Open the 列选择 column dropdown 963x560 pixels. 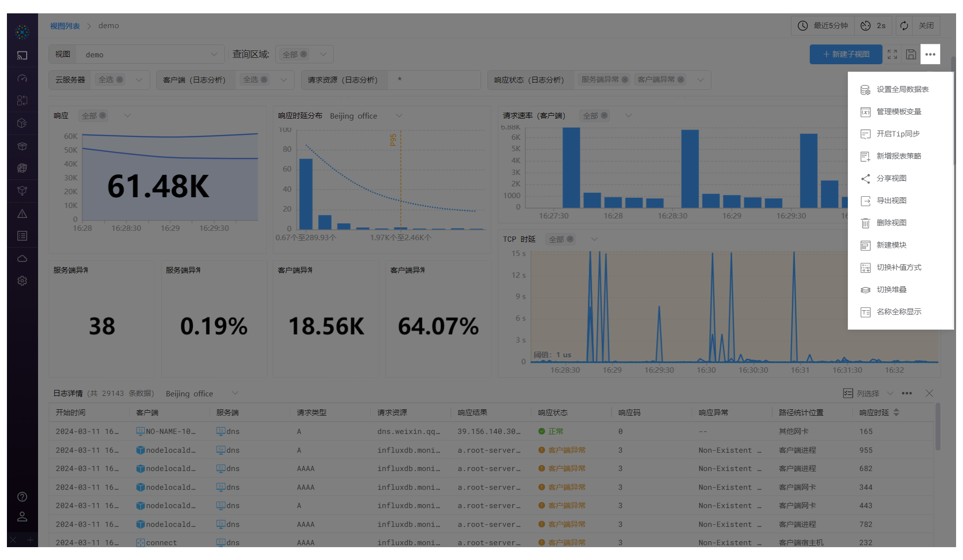tap(868, 393)
